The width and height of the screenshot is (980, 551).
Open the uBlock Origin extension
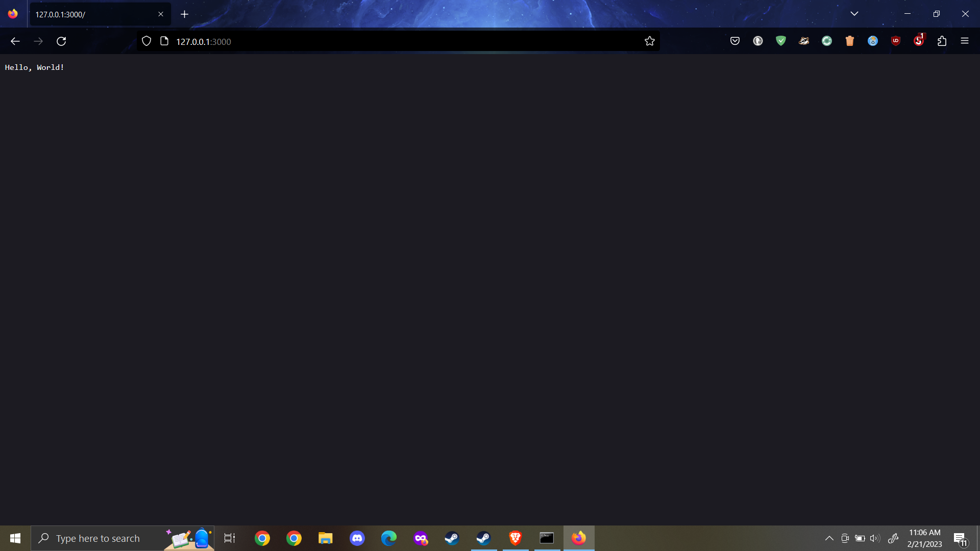tap(896, 41)
